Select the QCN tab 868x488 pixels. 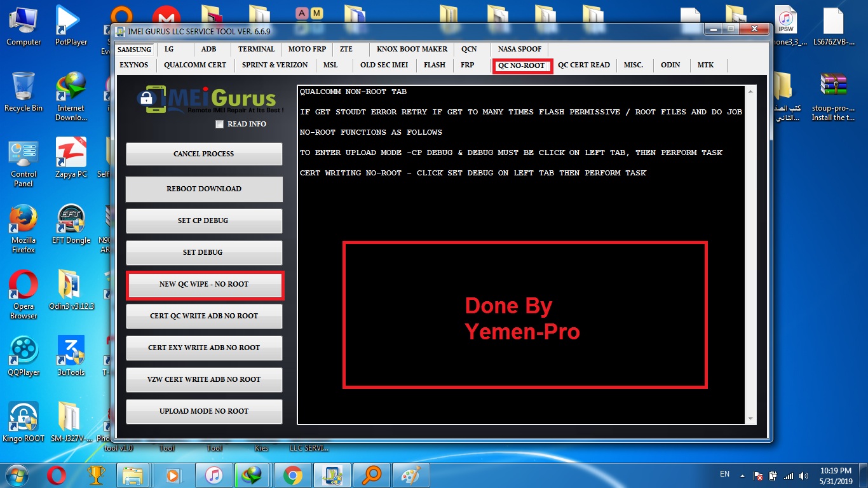[x=469, y=49]
